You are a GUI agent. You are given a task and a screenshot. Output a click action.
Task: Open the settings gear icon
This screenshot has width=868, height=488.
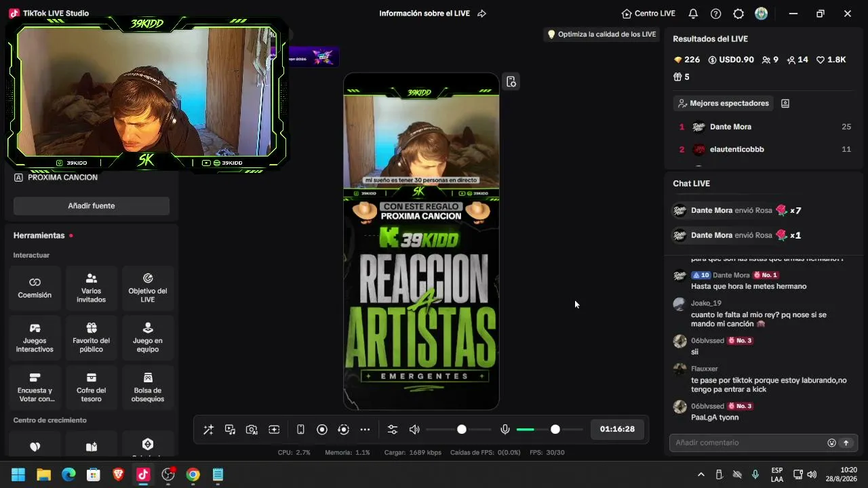738,14
